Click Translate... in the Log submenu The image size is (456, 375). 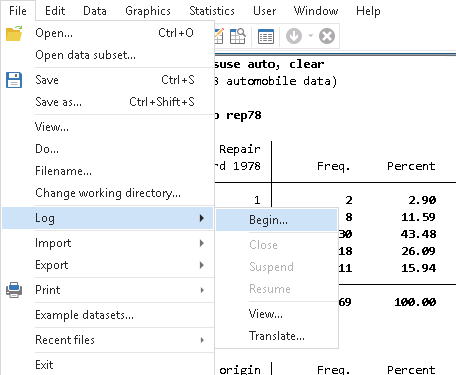[277, 336]
